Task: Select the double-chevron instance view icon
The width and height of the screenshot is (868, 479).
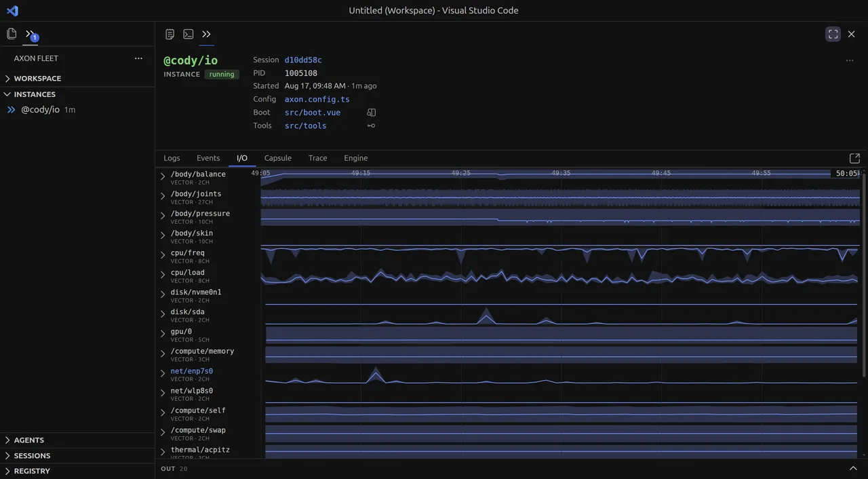Action: 207,34
